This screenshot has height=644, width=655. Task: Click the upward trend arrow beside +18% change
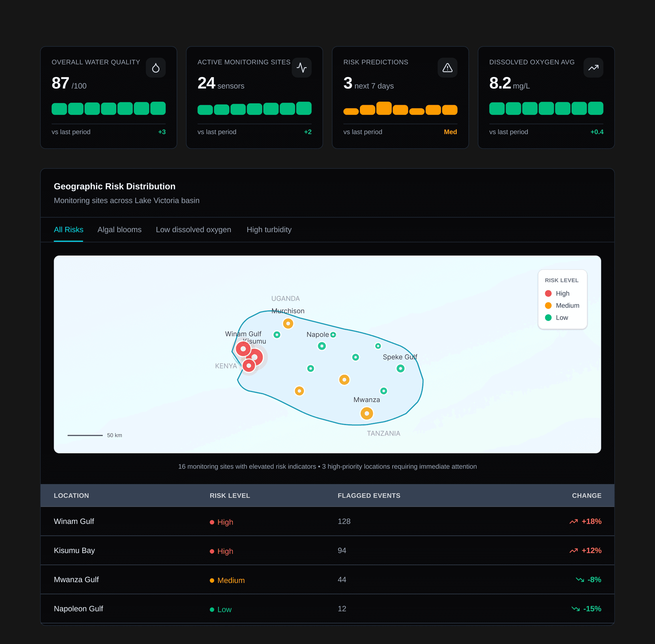pyautogui.click(x=574, y=522)
